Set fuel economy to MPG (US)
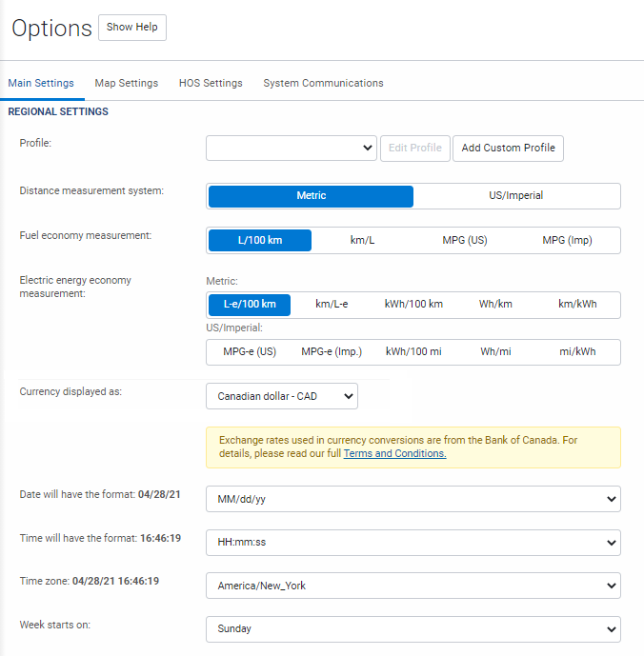 tap(464, 241)
